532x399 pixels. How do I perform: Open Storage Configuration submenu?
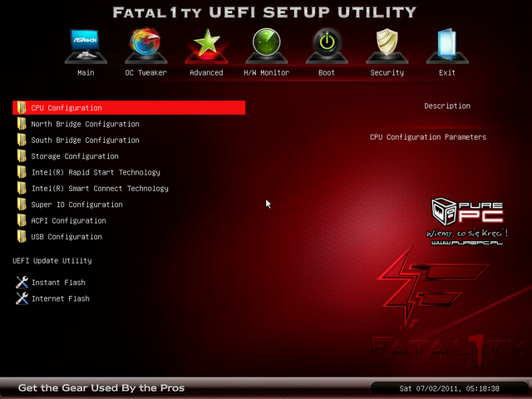tap(75, 156)
